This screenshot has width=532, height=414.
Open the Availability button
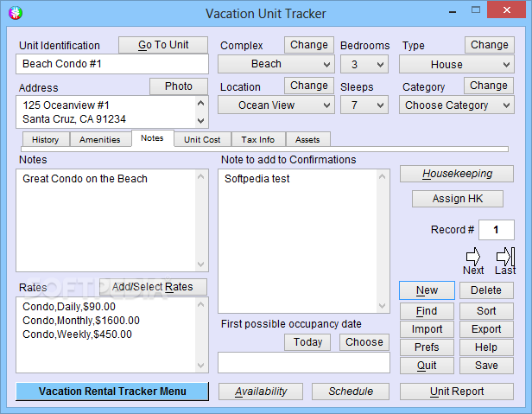coord(261,392)
